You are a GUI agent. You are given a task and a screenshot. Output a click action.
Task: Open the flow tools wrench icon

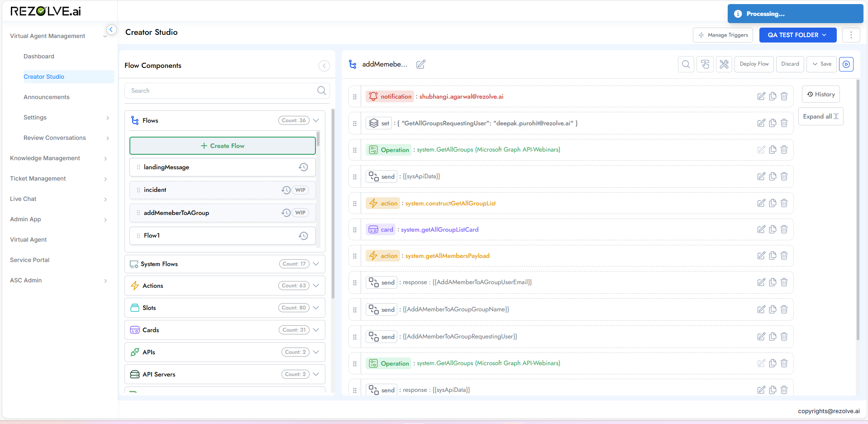pyautogui.click(x=724, y=64)
